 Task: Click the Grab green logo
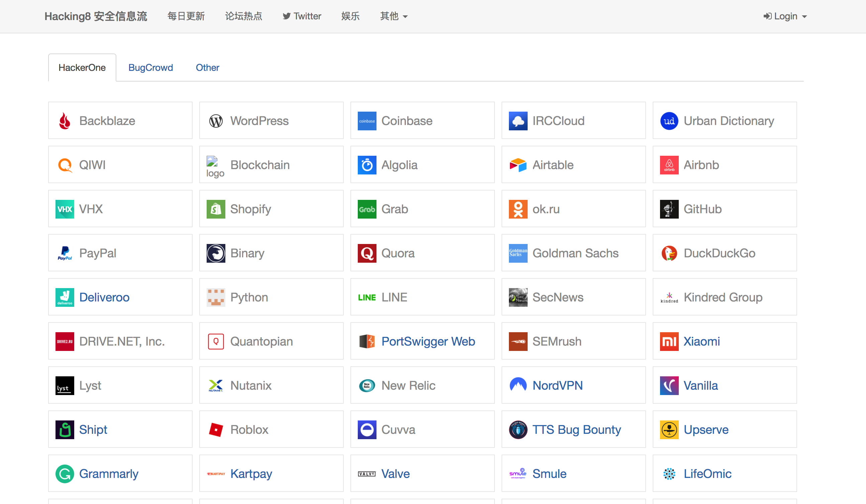[367, 209]
